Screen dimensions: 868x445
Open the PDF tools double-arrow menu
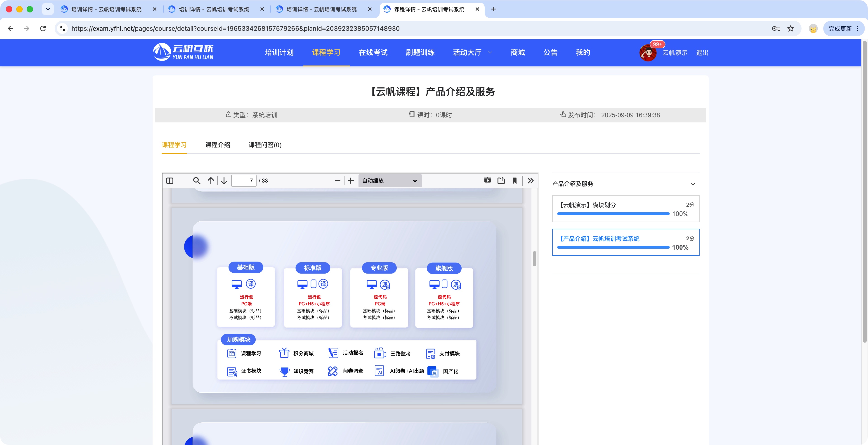(531, 181)
